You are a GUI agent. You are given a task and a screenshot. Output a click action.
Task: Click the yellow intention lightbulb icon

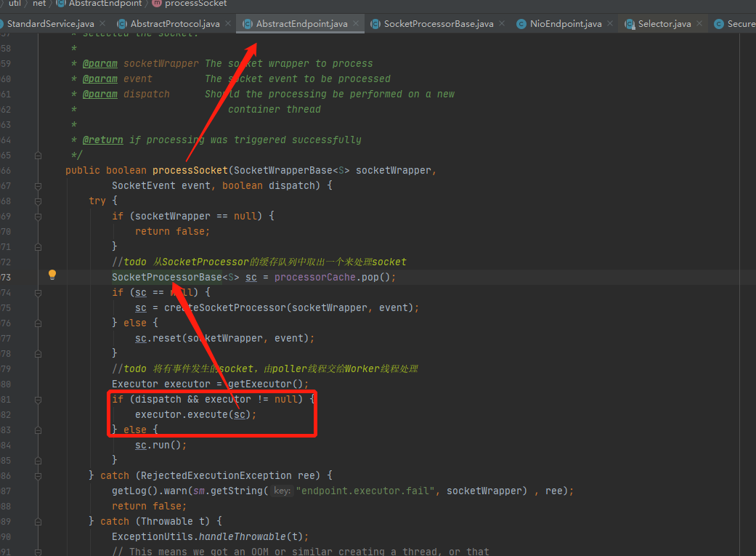coord(52,275)
